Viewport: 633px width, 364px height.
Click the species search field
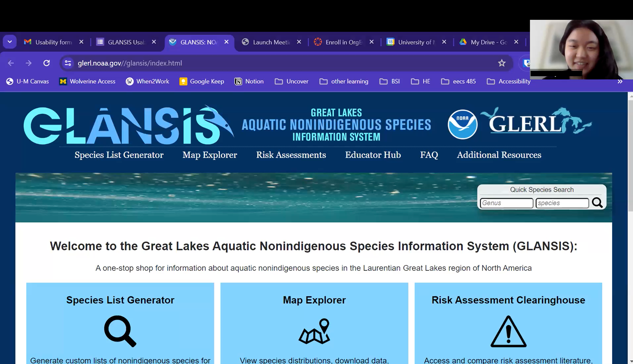562,203
